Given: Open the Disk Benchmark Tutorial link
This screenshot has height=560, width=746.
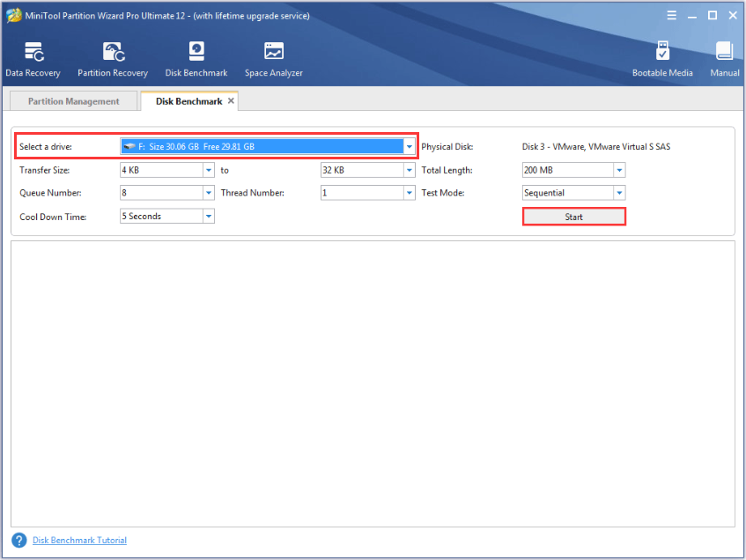Looking at the screenshot, I should pos(79,540).
